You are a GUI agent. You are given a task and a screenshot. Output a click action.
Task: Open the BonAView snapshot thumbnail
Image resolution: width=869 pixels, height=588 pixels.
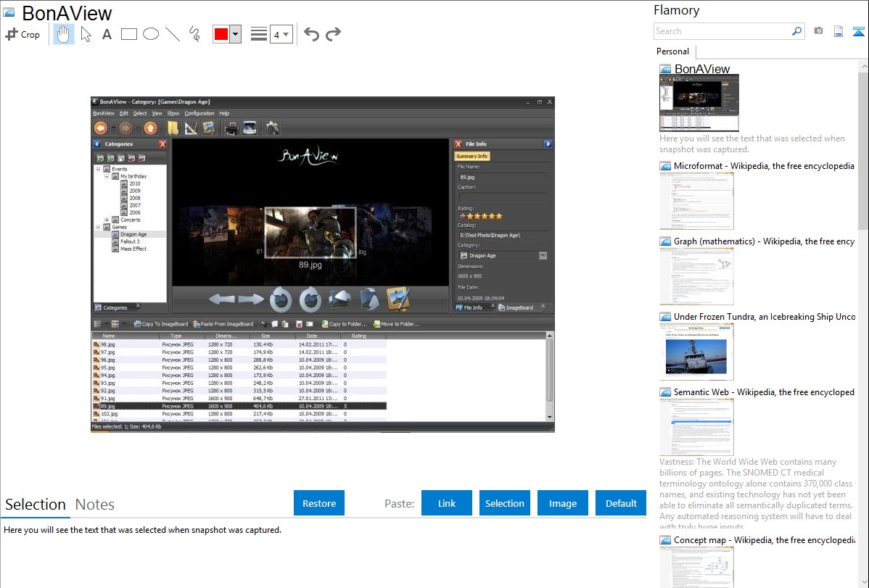[699, 102]
